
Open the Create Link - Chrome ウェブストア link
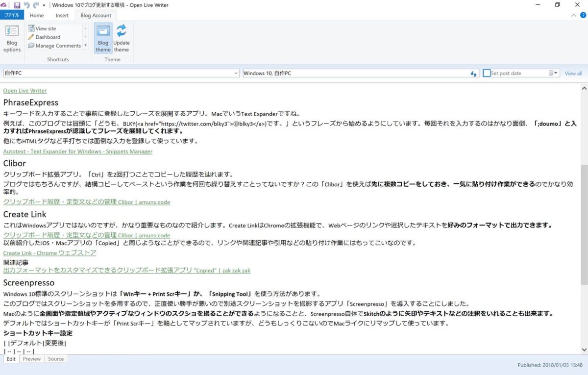click(49, 253)
